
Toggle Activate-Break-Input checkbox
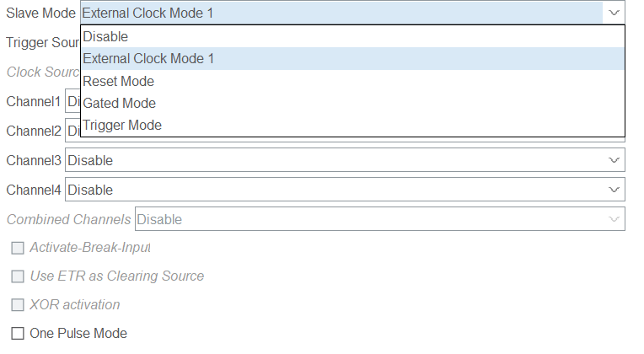tap(18, 247)
